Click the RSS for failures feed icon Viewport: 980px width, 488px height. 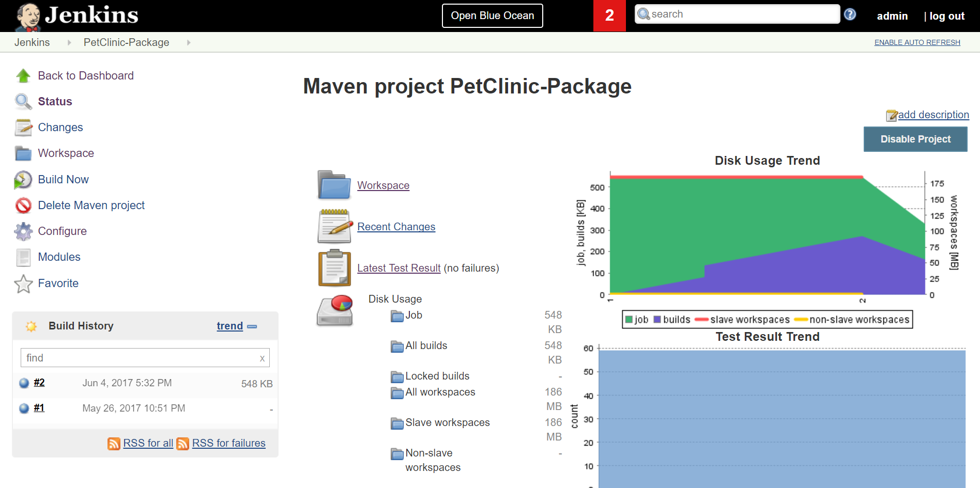tap(182, 444)
